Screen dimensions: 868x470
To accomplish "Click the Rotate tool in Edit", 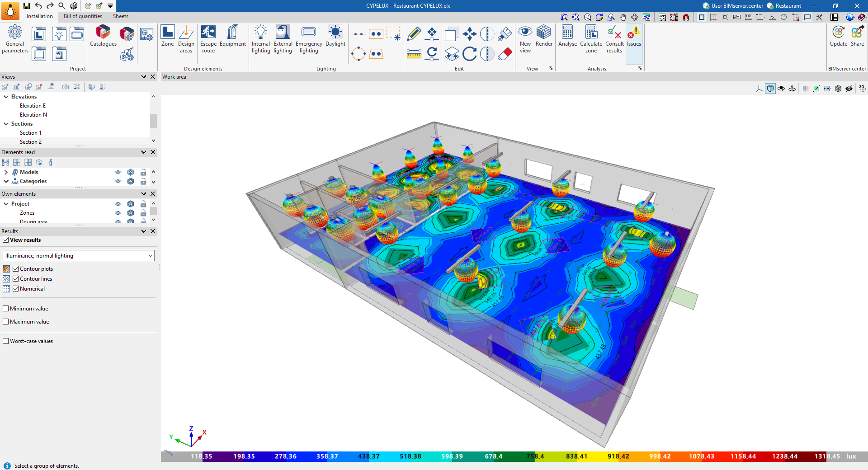I will [x=469, y=53].
